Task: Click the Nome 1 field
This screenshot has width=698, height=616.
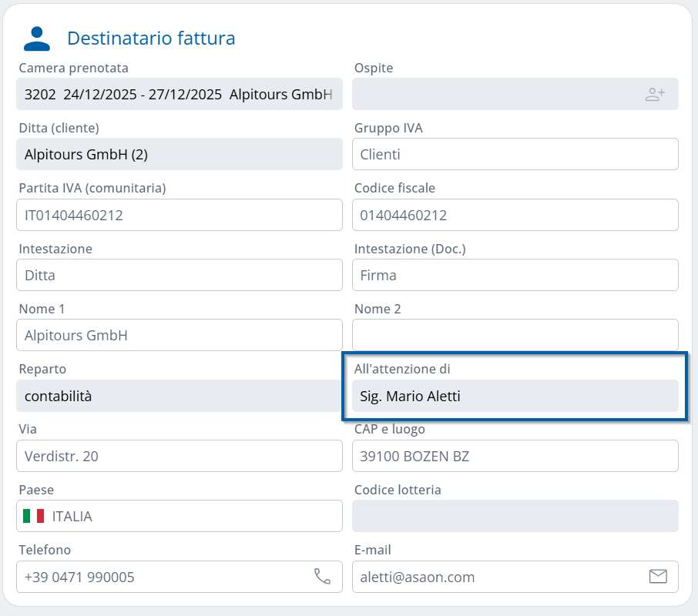Action: [179, 335]
